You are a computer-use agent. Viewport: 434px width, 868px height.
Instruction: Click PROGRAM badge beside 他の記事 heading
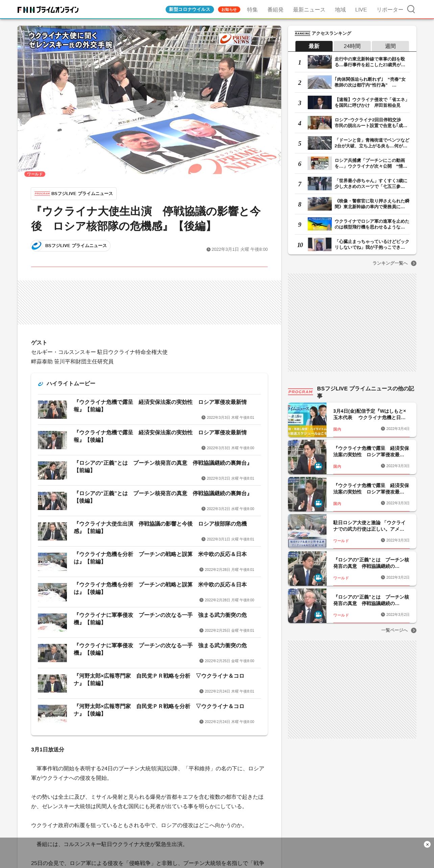(x=300, y=392)
